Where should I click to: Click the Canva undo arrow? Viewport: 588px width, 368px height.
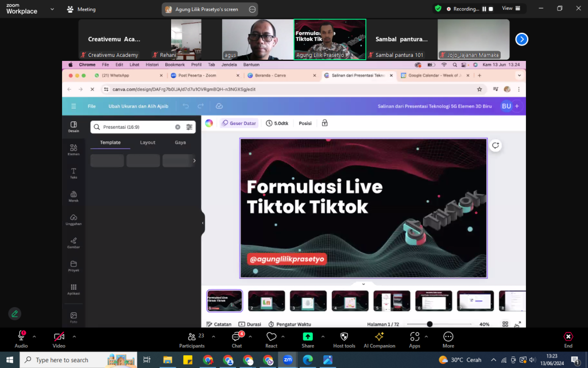pos(185,106)
